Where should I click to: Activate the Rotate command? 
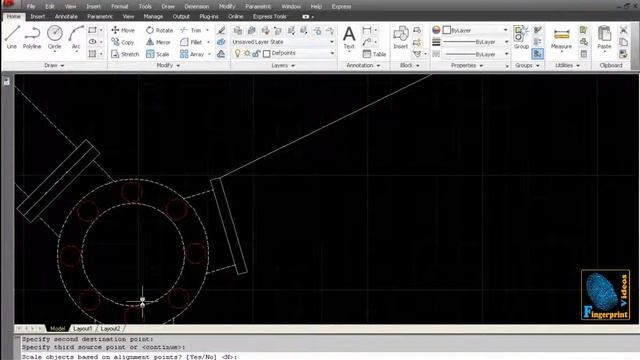pos(160,30)
